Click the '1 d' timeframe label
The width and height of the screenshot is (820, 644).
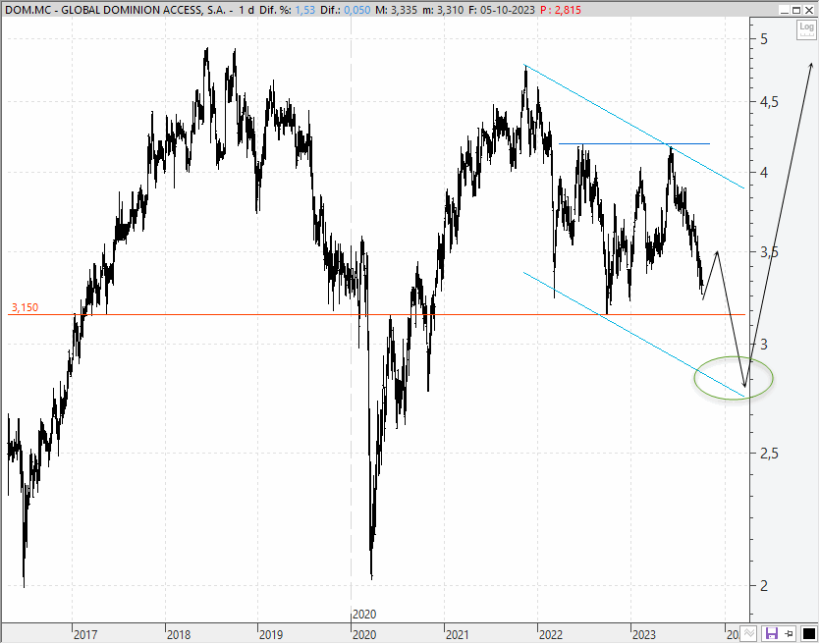point(246,10)
